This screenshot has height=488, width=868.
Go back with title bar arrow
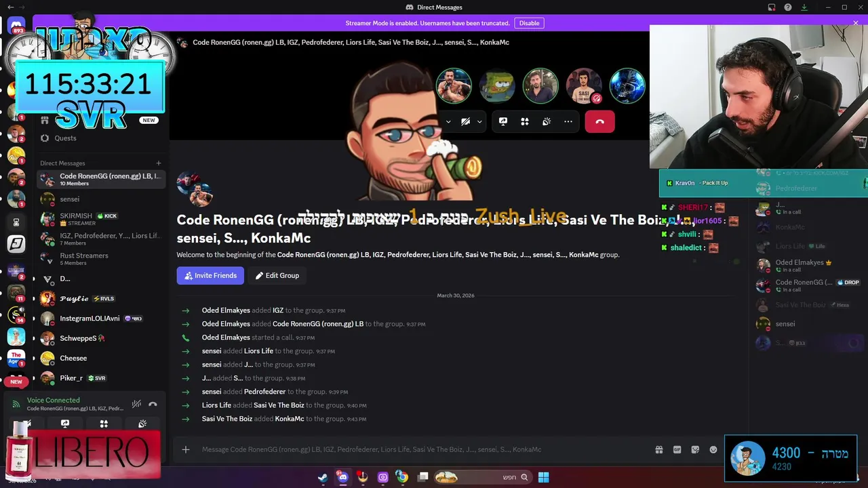click(10, 7)
